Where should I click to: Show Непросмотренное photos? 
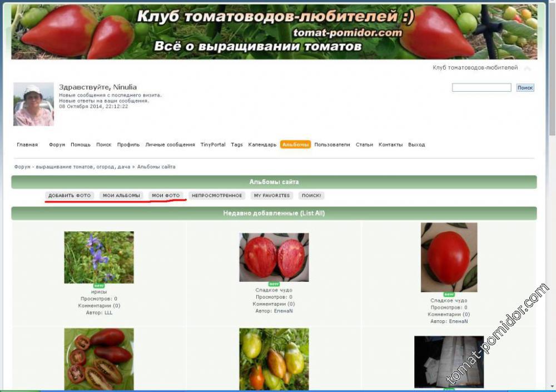[217, 196]
